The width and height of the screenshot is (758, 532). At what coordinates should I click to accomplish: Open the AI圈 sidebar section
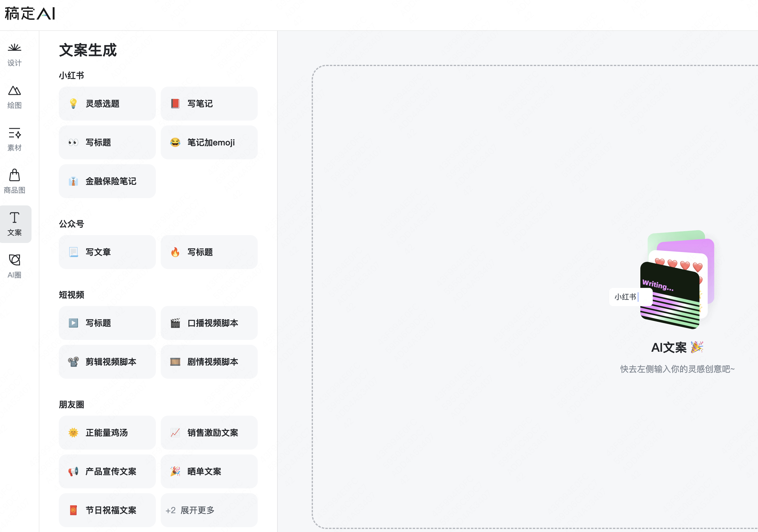[15, 267]
